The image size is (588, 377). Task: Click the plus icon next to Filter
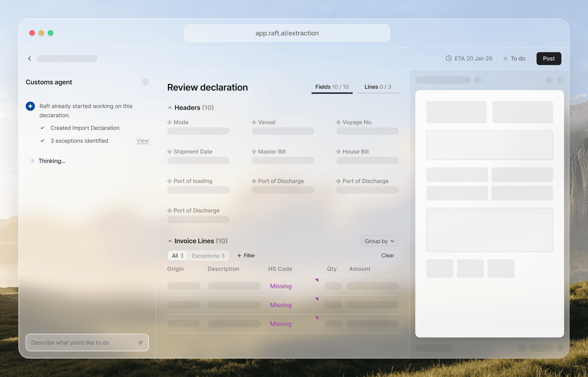pos(239,256)
